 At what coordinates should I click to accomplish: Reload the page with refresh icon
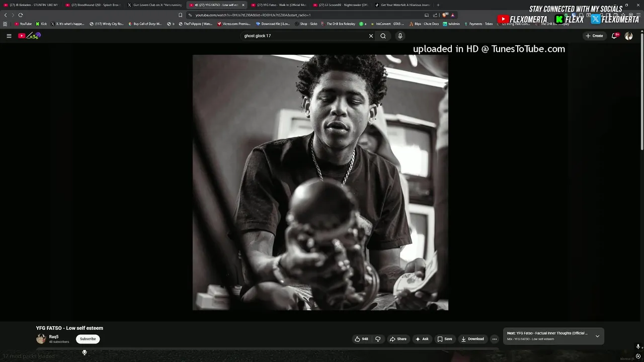[x=21, y=15]
